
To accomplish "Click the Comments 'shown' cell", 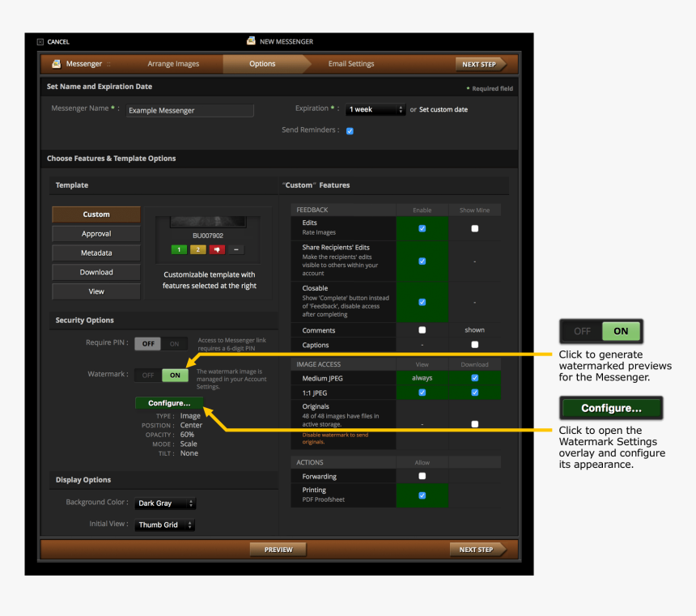I will click(474, 330).
